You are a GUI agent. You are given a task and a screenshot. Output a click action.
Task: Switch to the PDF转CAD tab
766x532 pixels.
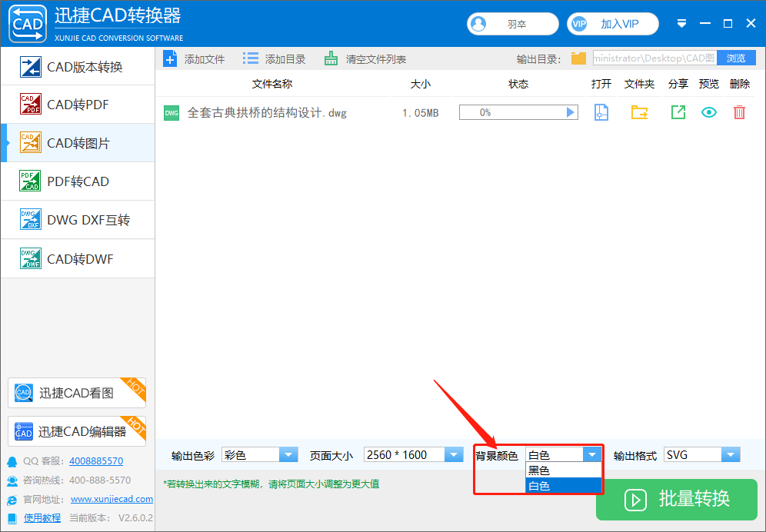pos(78,181)
